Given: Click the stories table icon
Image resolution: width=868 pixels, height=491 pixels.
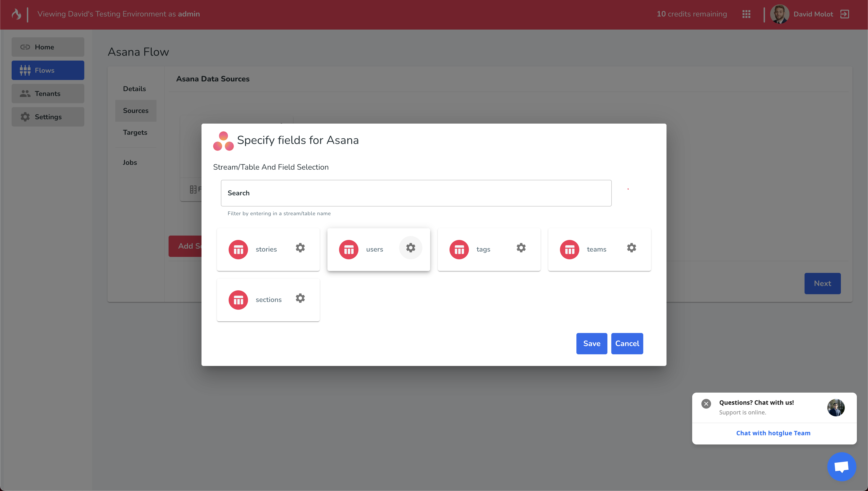Looking at the screenshot, I should tap(238, 250).
